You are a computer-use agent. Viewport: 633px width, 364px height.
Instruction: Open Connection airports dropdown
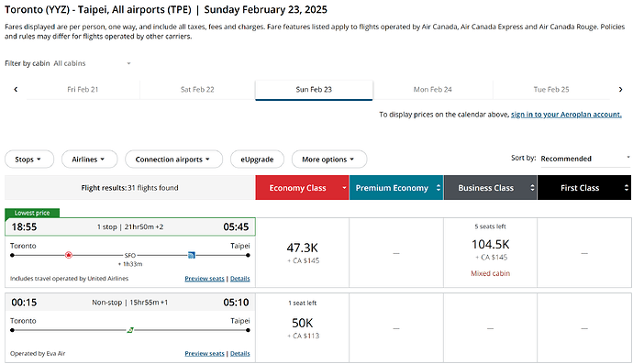pyautogui.click(x=173, y=159)
